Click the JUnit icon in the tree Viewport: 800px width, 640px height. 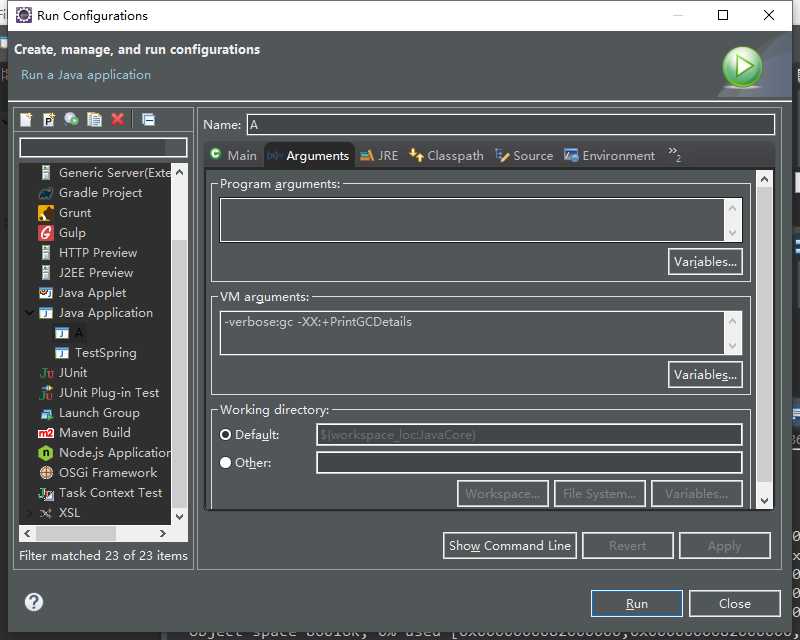(46, 373)
